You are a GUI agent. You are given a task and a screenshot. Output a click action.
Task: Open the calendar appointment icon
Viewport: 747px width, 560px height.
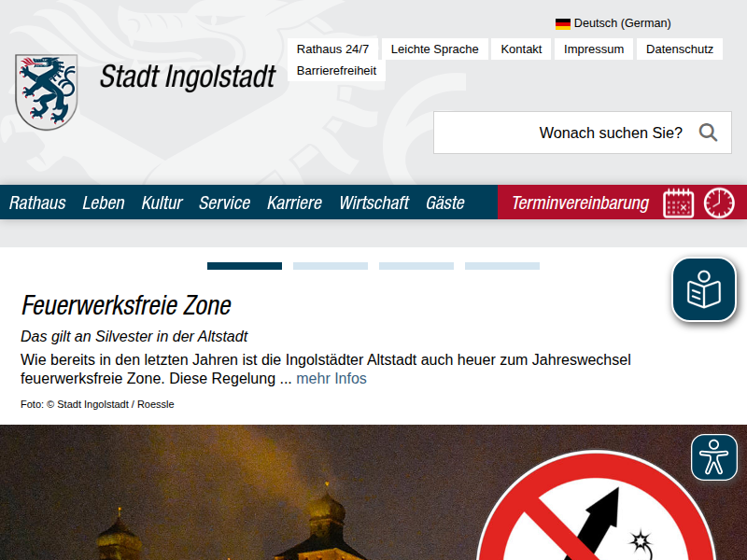click(x=679, y=203)
